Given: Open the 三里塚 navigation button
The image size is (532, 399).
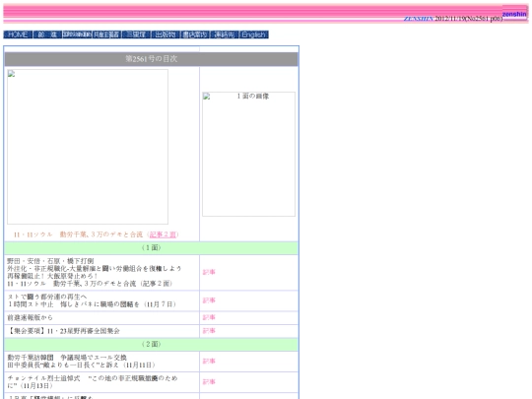Looking at the screenshot, I should [x=136, y=34].
